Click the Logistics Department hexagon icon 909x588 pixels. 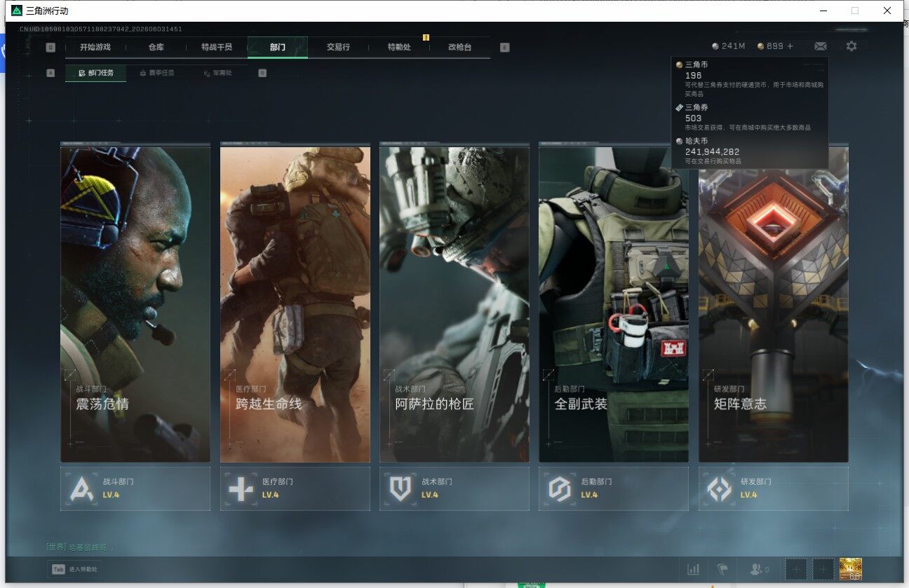(x=560, y=488)
